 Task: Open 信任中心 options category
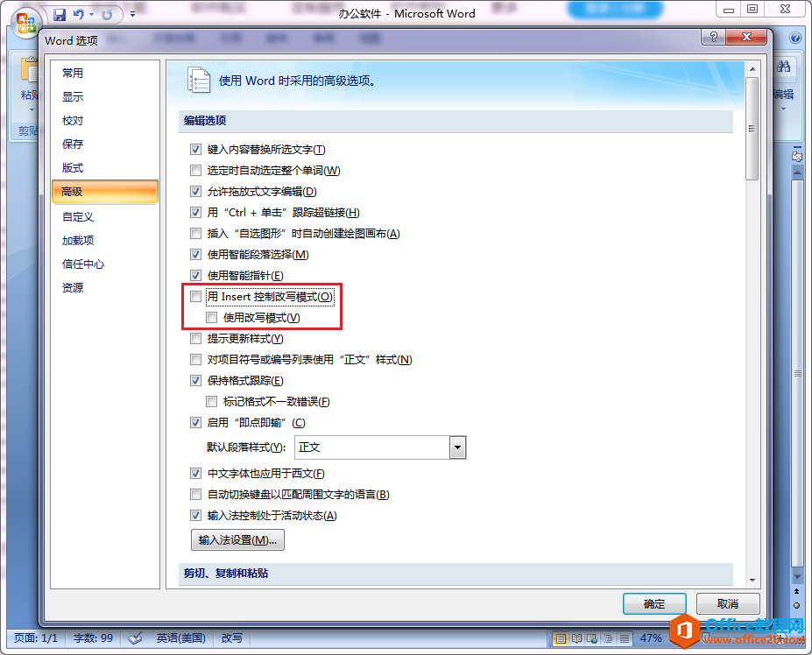point(83,264)
